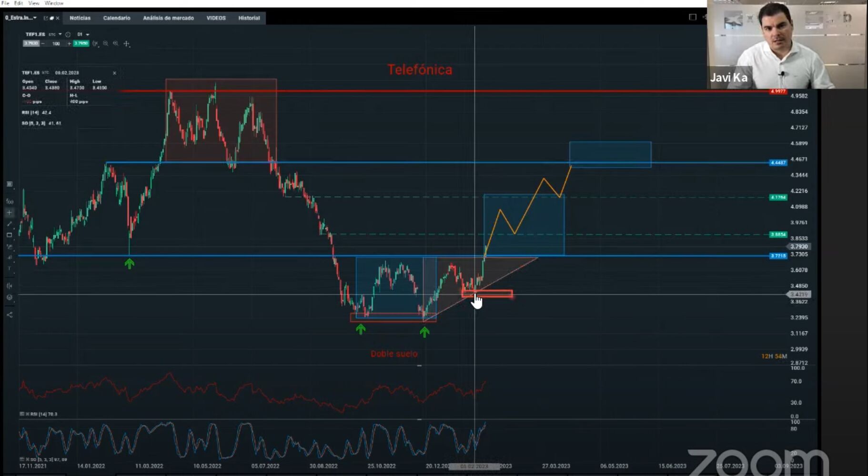Click the window layout icon at top right
The image size is (868, 476).
pos(693,17)
